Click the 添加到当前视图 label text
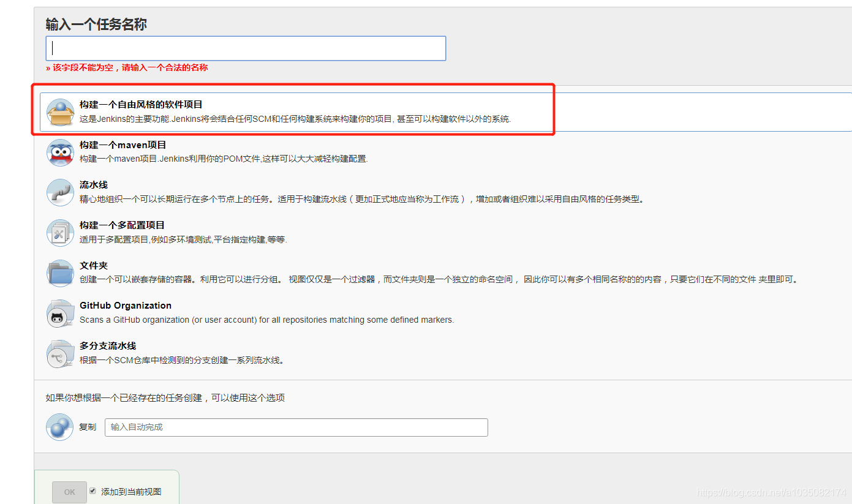852x504 pixels. point(131,492)
